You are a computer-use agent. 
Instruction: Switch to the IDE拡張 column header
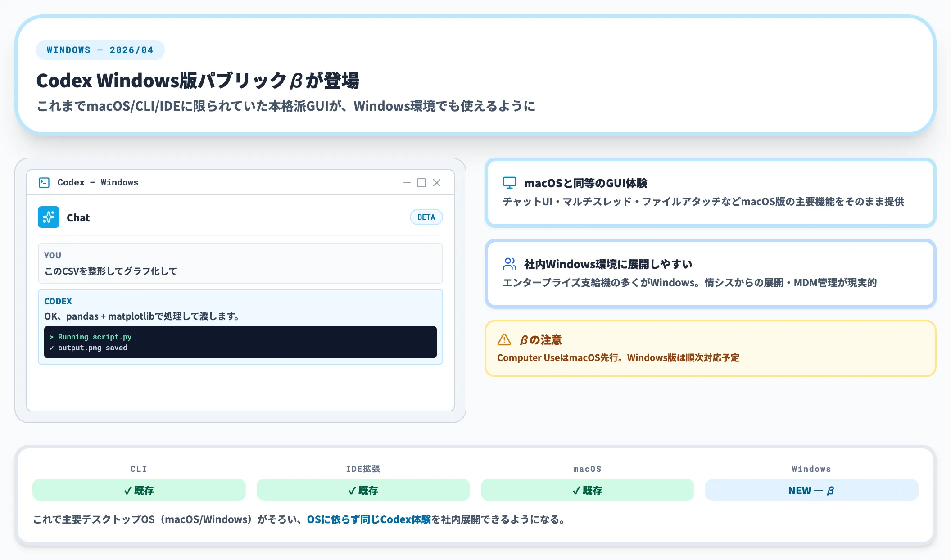coord(362,469)
